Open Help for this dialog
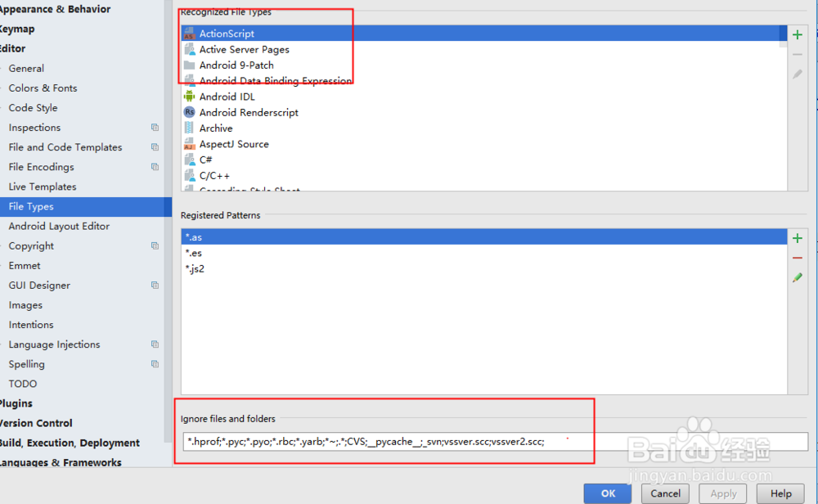This screenshot has height=504, width=818. 780,493
